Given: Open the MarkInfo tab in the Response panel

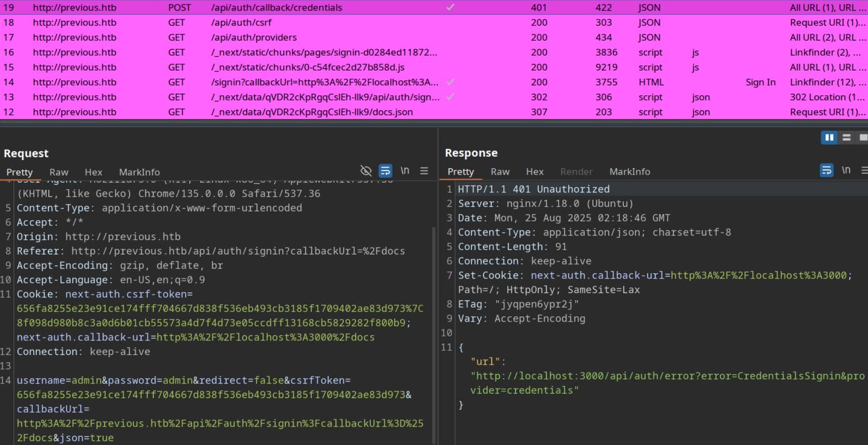Looking at the screenshot, I should tap(630, 172).
